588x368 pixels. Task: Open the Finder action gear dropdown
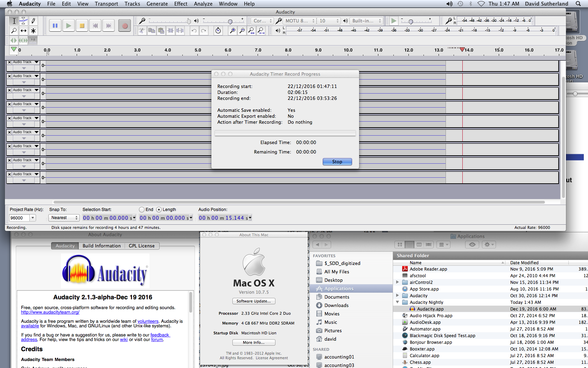(489, 245)
